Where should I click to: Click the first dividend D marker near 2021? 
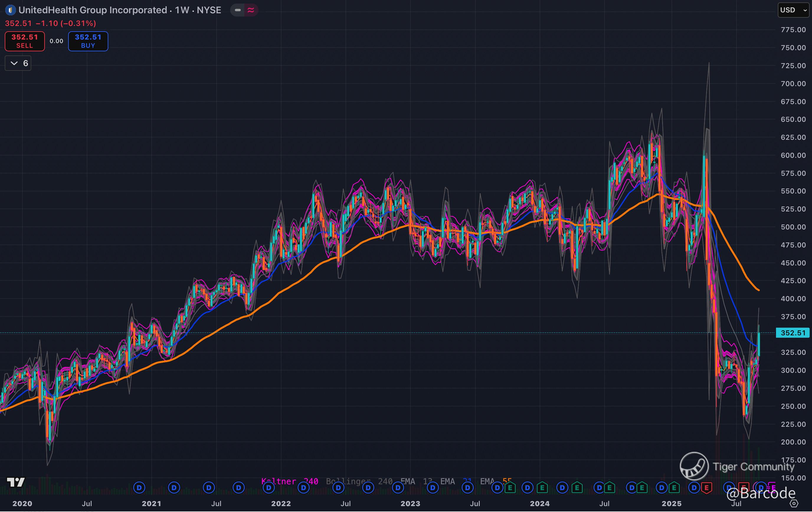(139, 488)
